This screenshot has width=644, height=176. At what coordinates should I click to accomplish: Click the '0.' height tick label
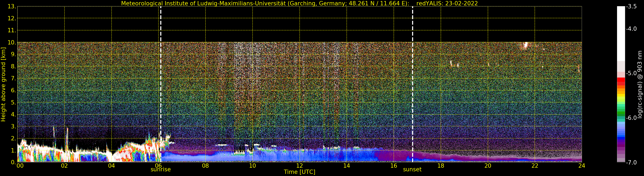pyautogui.click(x=13, y=162)
